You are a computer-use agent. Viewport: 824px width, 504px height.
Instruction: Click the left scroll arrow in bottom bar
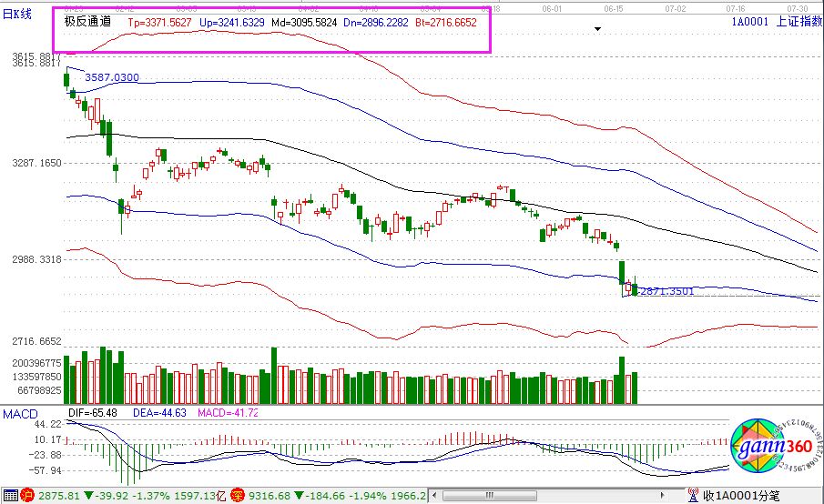click(434, 496)
